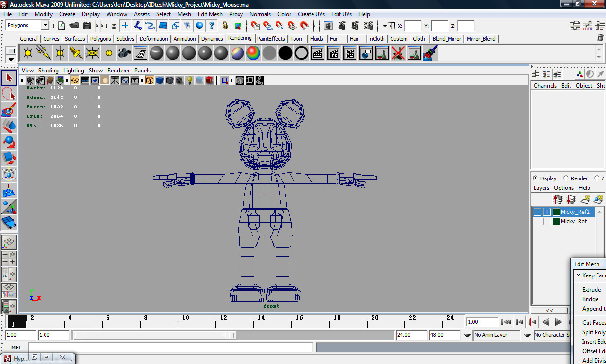This screenshot has width=606, height=364.
Task: Toggle the T template box on Micky_Ref2
Action: pyautogui.click(x=547, y=212)
